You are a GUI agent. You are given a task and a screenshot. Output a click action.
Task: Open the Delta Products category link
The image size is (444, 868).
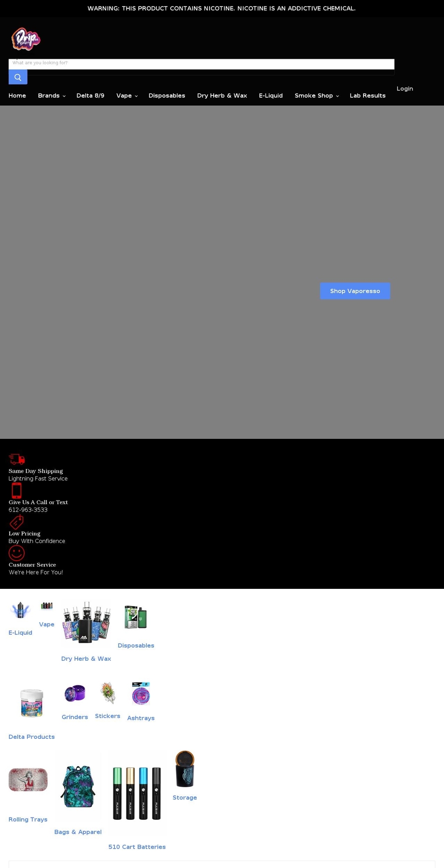point(31,737)
